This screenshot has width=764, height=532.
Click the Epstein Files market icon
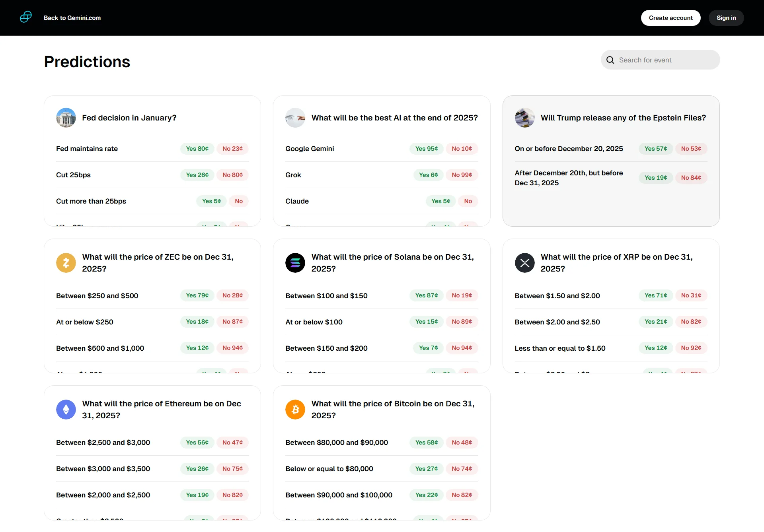coord(524,118)
